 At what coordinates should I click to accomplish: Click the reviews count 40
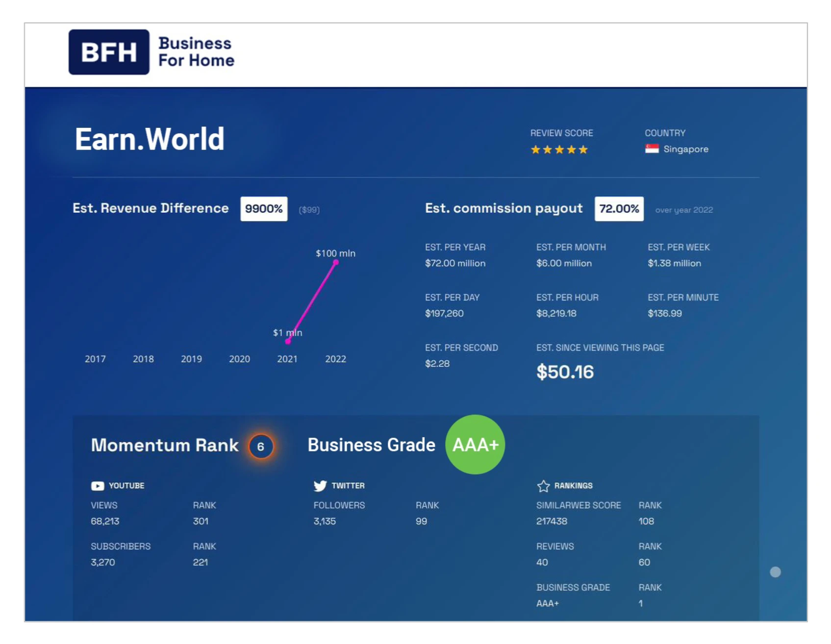pyautogui.click(x=542, y=562)
